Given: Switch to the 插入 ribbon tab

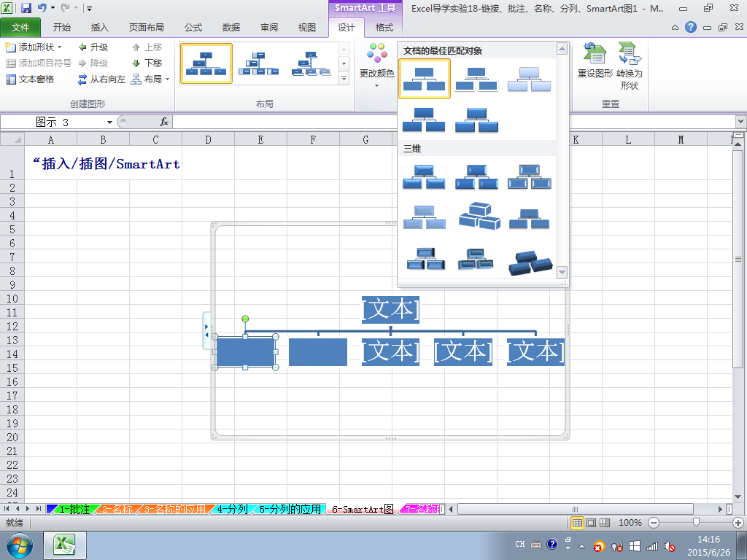Looking at the screenshot, I should point(99,28).
